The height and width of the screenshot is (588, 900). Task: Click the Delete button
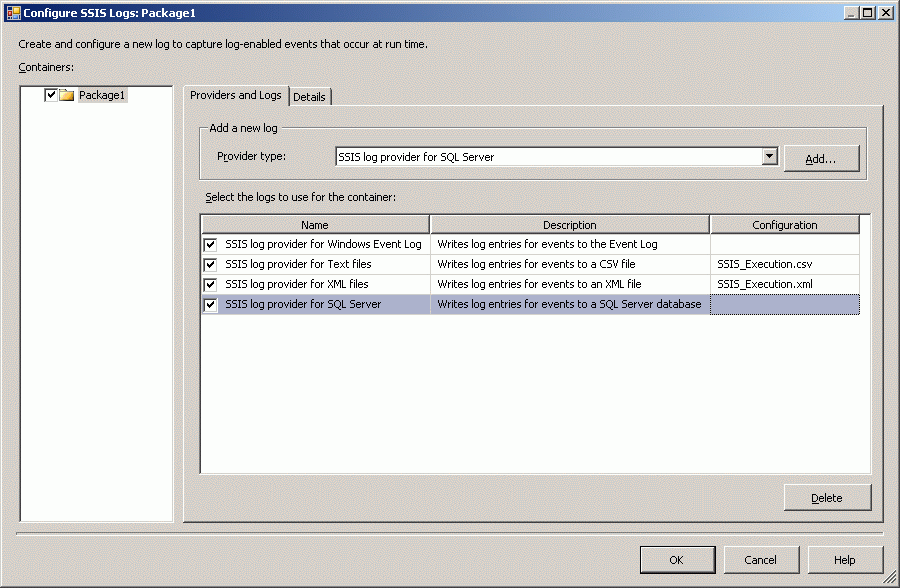[827, 498]
